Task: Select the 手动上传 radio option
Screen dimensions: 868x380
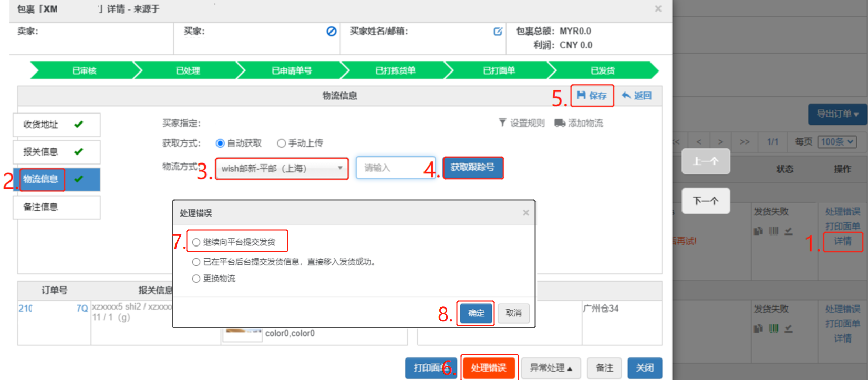Action: click(x=282, y=143)
